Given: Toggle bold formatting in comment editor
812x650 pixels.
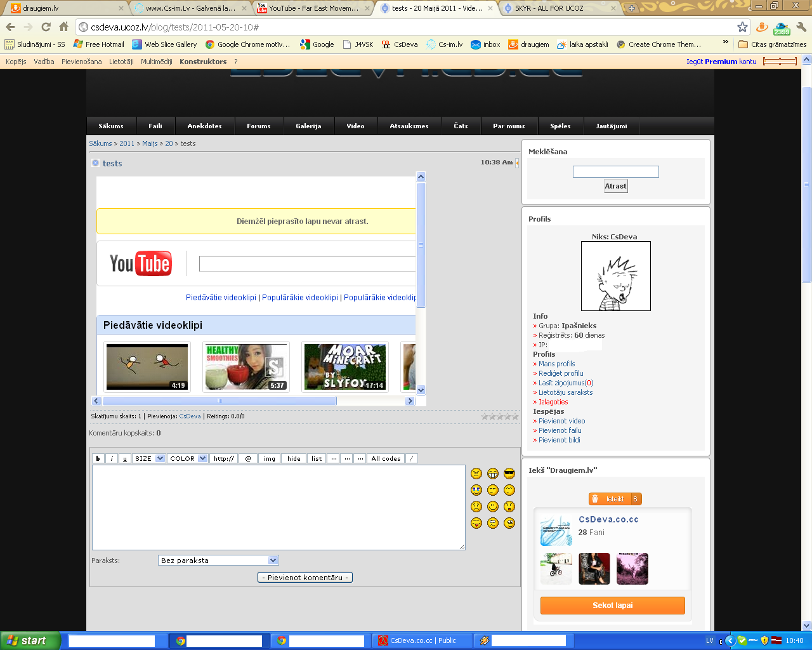Looking at the screenshot, I should pos(98,458).
